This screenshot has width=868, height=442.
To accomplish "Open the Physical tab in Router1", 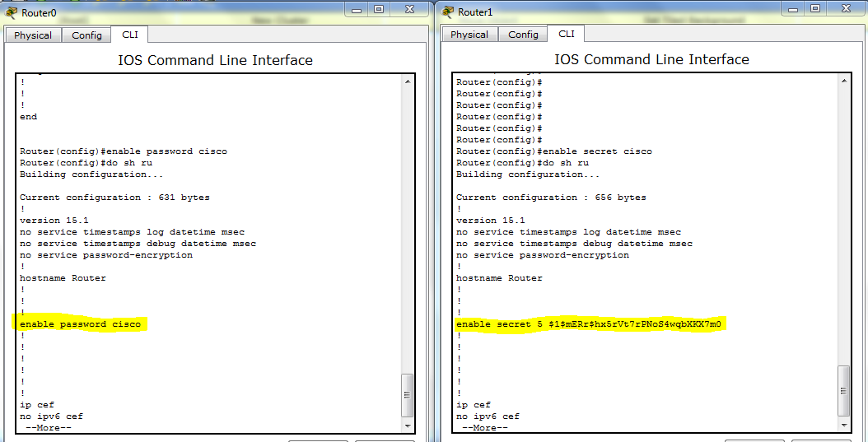I will [x=469, y=35].
